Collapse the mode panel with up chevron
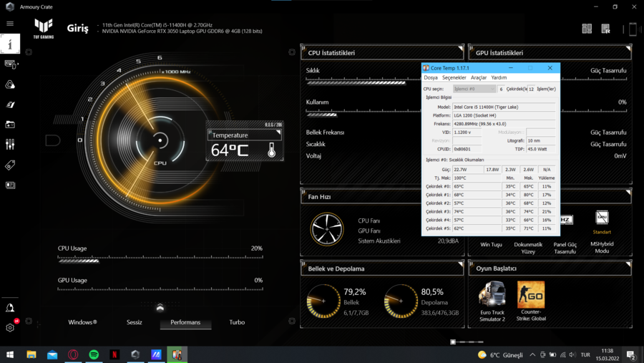The width and height of the screenshot is (644, 363). [160, 307]
